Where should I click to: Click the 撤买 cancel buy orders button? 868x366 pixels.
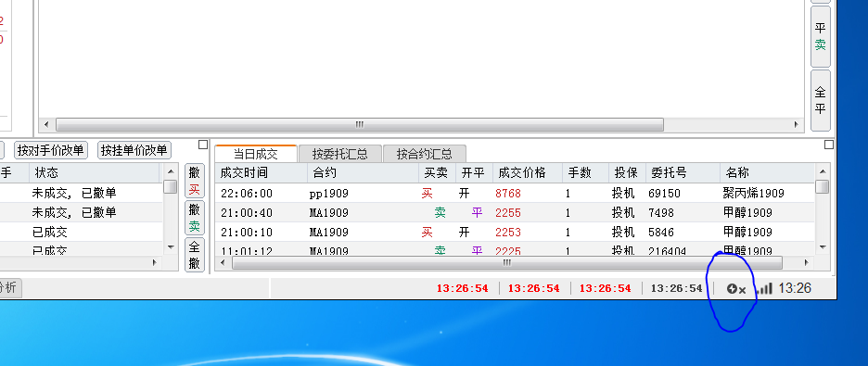click(195, 181)
